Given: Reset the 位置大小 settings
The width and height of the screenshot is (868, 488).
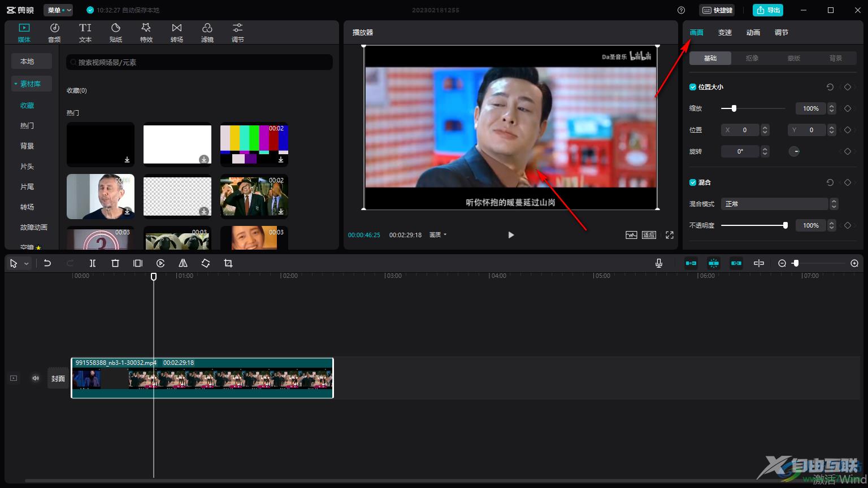Looking at the screenshot, I should pyautogui.click(x=830, y=87).
